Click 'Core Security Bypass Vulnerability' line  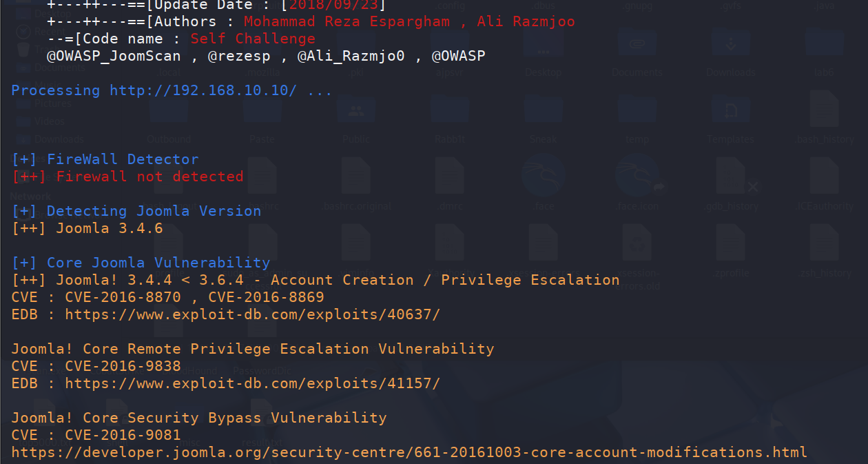tap(199, 418)
